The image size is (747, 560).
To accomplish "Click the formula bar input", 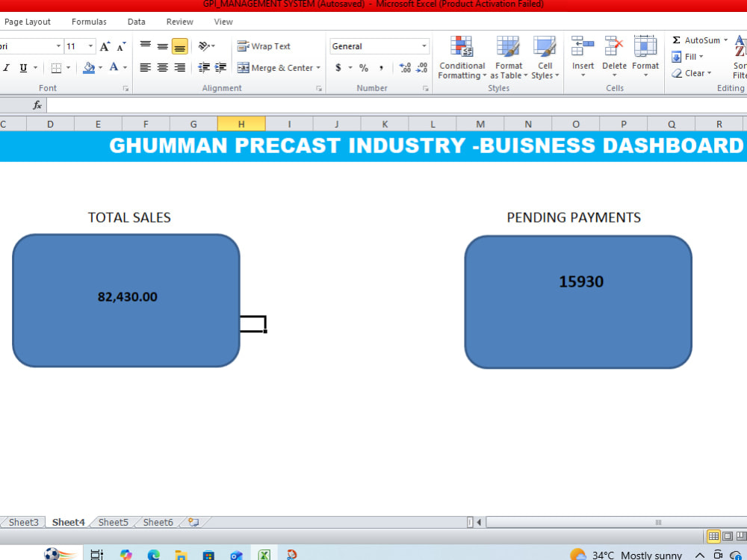I will coord(397,105).
